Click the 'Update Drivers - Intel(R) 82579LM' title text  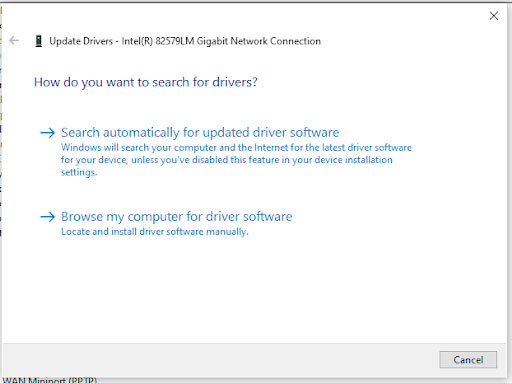pyautogui.click(x=185, y=41)
